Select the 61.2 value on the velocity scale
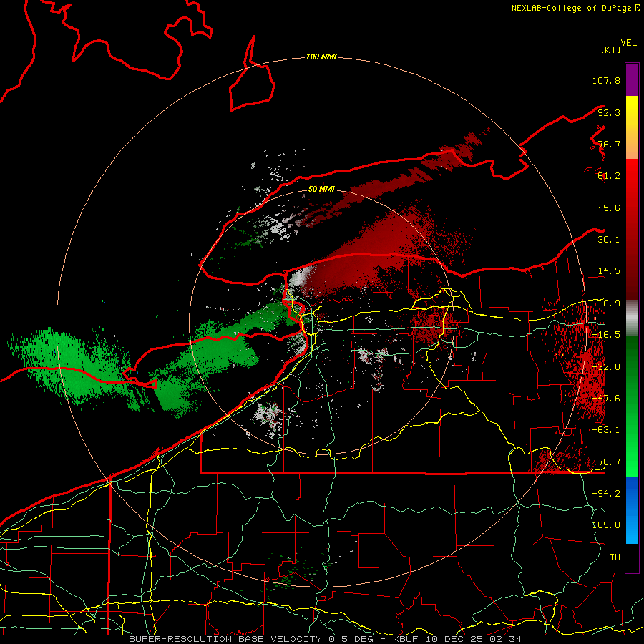The height and width of the screenshot is (644, 644). (x=609, y=176)
